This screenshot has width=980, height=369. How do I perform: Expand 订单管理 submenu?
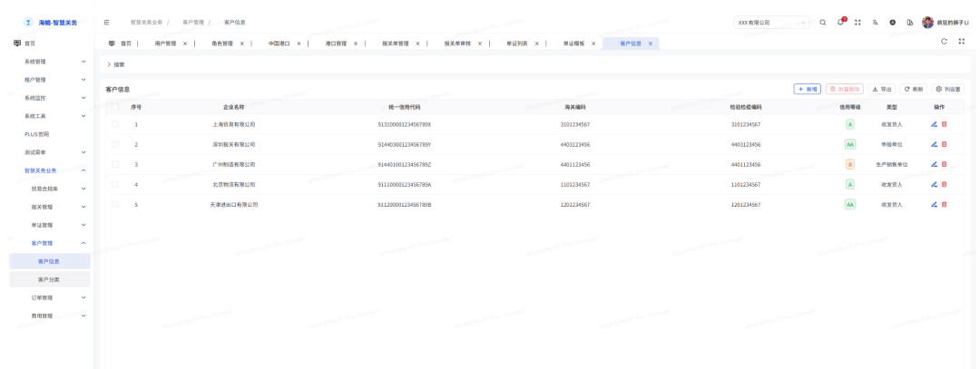(51, 297)
